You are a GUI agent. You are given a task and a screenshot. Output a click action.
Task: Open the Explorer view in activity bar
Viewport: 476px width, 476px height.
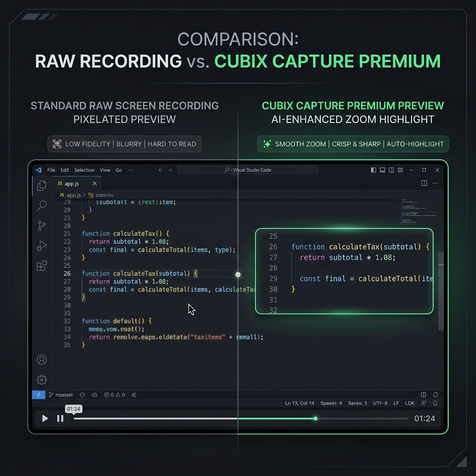click(x=41, y=185)
